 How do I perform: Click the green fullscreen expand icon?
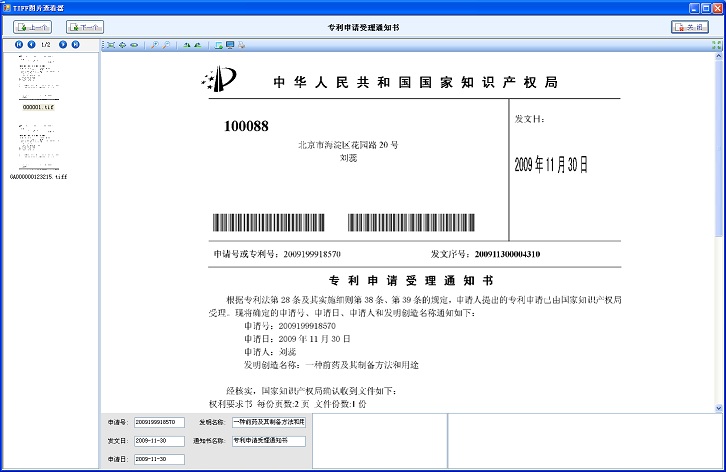716,45
